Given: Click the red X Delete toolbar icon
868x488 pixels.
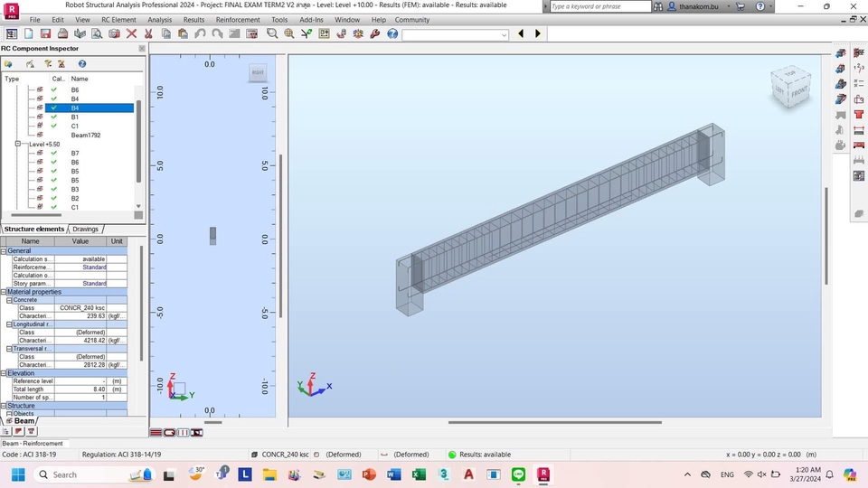Looking at the screenshot, I should [131, 34].
